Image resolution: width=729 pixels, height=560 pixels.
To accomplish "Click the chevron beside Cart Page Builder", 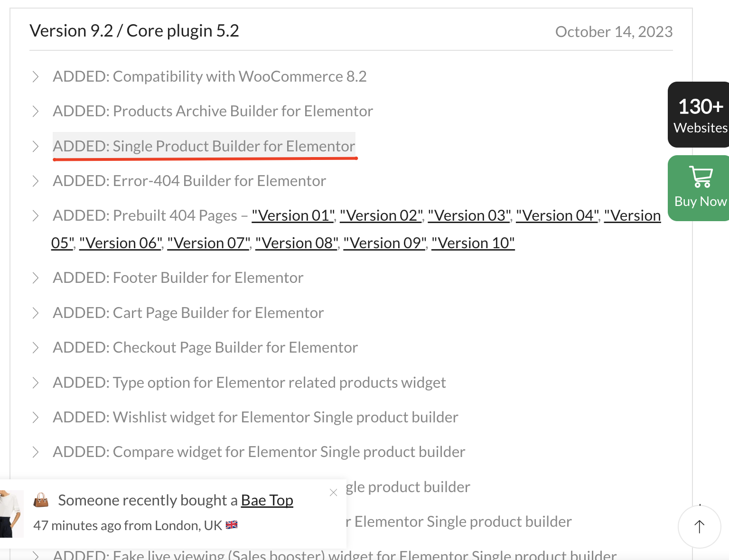I will click(36, 313).
